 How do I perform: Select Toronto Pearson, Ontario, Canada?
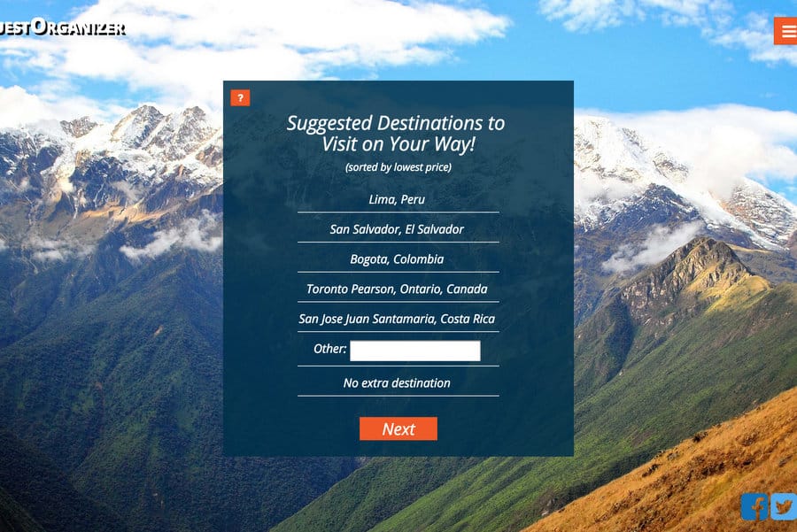coord(397,289)
